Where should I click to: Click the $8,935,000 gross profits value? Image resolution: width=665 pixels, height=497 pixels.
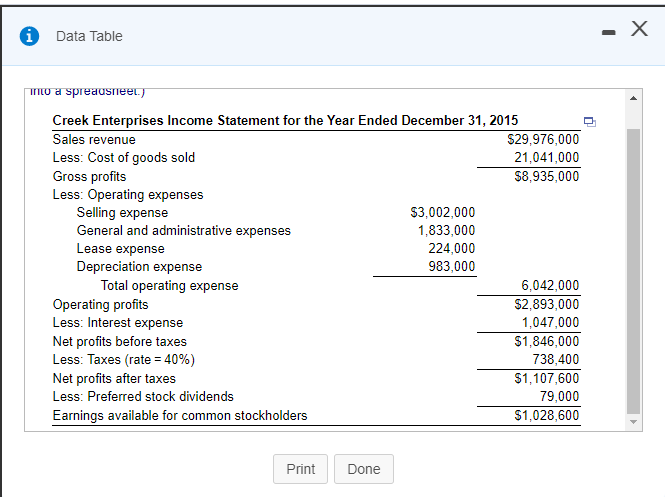coord(547,176)
